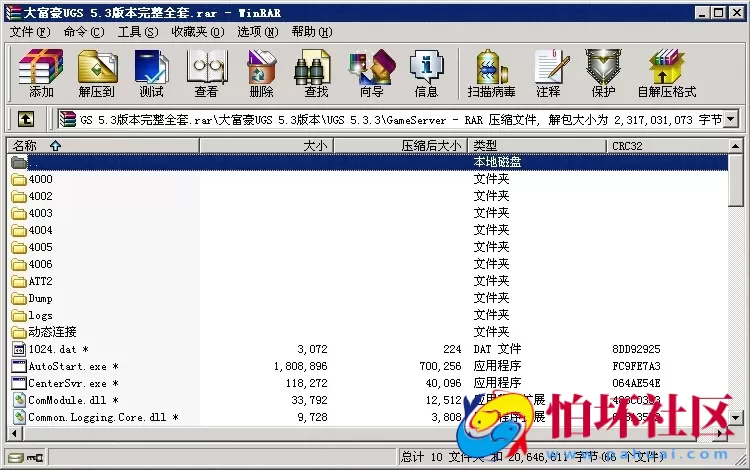Open the File (文件) menu
The width and height of the screenshot is (750, 470).
(30, 32)
